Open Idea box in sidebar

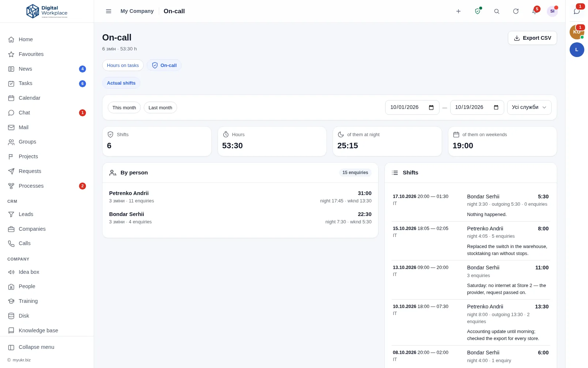pyautogui.click(x=47, y=272)
